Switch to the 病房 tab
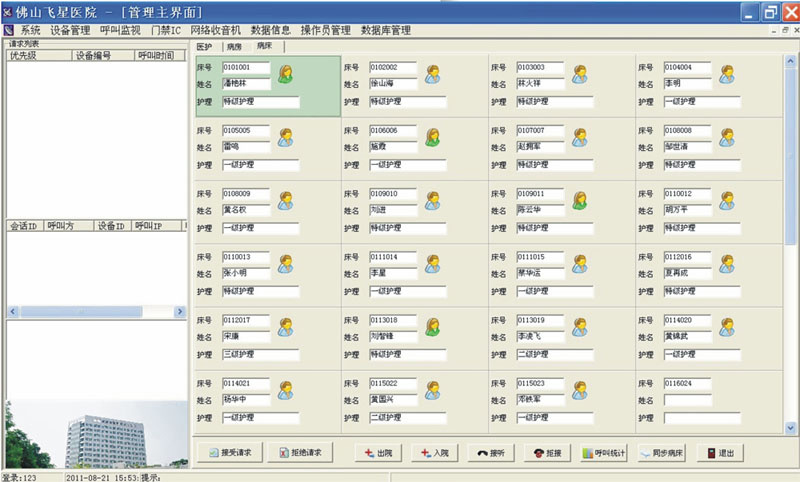 234,46
